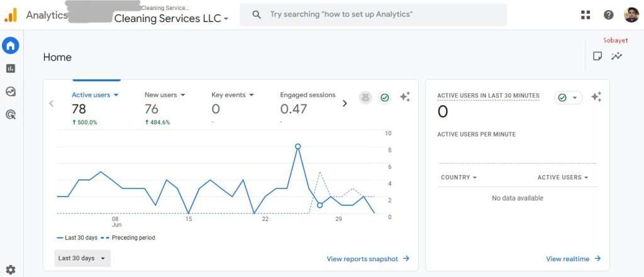
Task: Open the Advertising sidebar icon
Action: [x=11, y=115]
